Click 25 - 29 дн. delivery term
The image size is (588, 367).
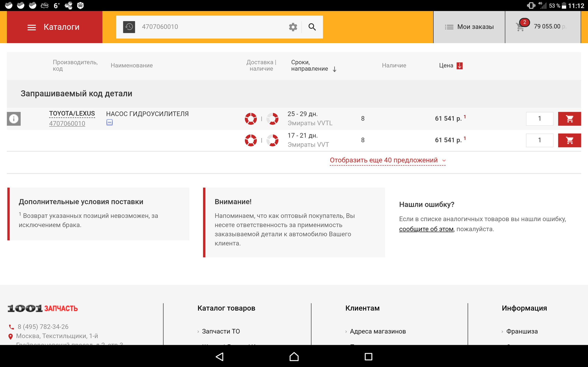302,114
